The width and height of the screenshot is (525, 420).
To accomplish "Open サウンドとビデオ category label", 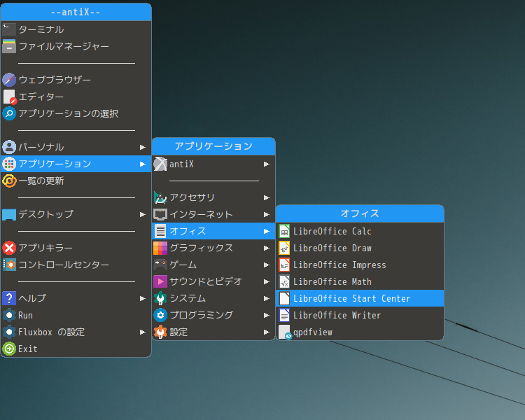I will click(206, 281).
